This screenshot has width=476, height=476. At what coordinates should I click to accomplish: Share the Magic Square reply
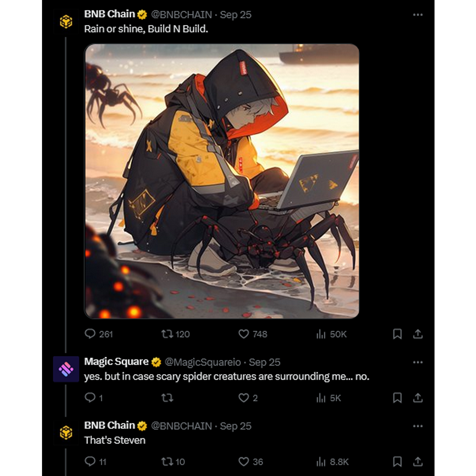(418, 398)
